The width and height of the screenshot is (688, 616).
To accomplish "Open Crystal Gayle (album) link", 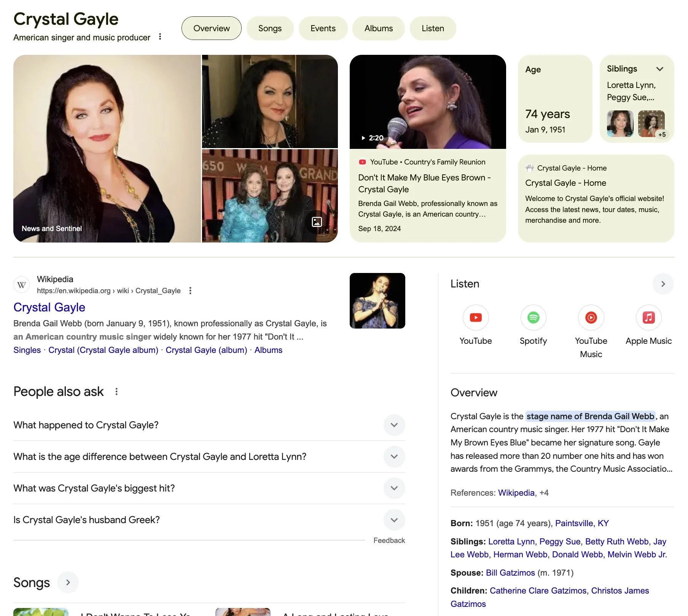I will point(206,350).
